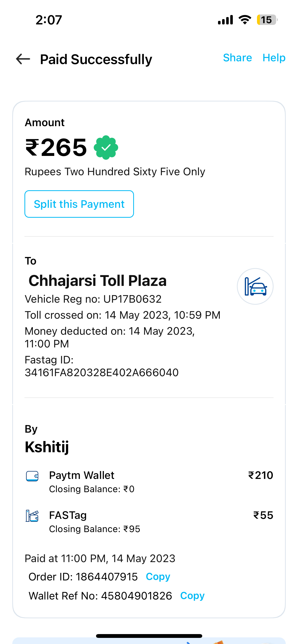Screen dimensions: 298x644
Task: Open the Share option
Action: (237, 58)
